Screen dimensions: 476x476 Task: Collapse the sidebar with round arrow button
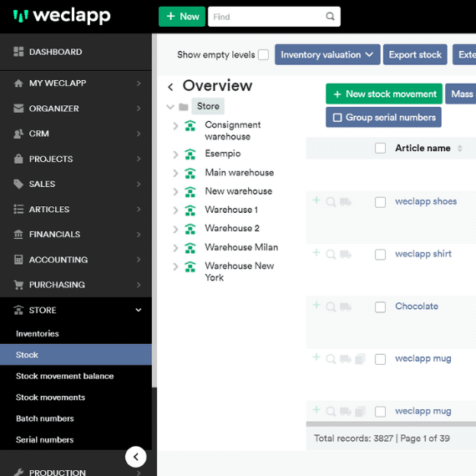tap(135, 457)
